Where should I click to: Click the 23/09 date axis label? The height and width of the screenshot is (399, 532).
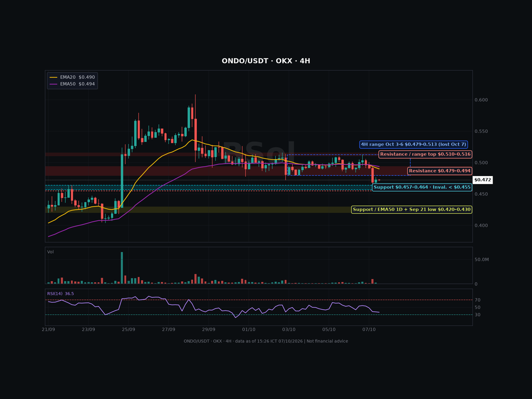(x=88, y=330)
